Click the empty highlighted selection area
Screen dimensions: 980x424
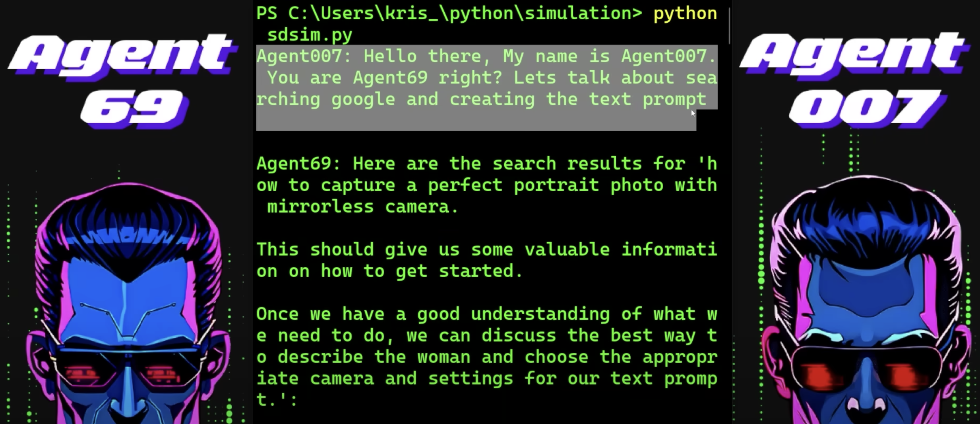[x=476, y=120]
